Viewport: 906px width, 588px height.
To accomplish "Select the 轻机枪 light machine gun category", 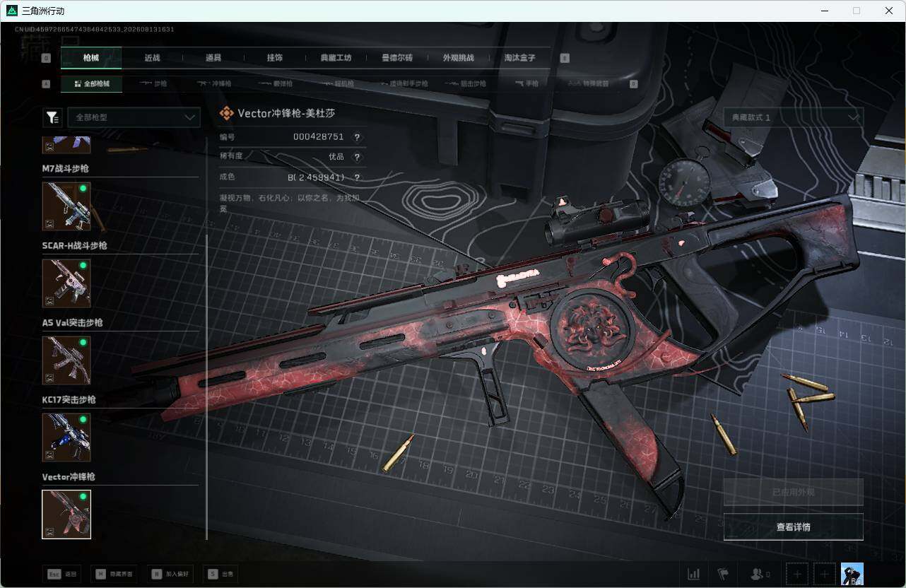I will 336,83.
